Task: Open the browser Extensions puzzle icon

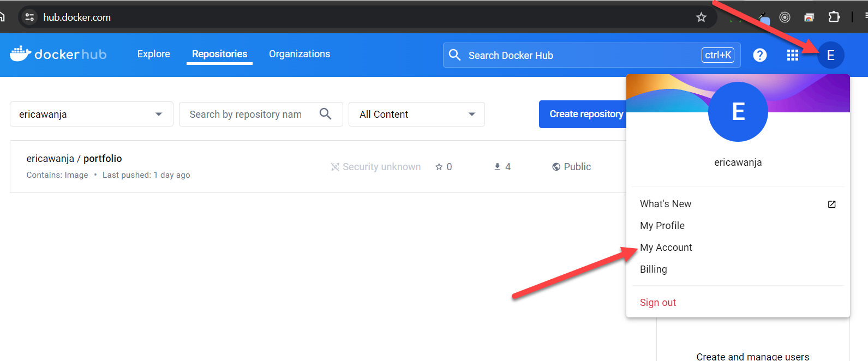Action: (834, 17)
